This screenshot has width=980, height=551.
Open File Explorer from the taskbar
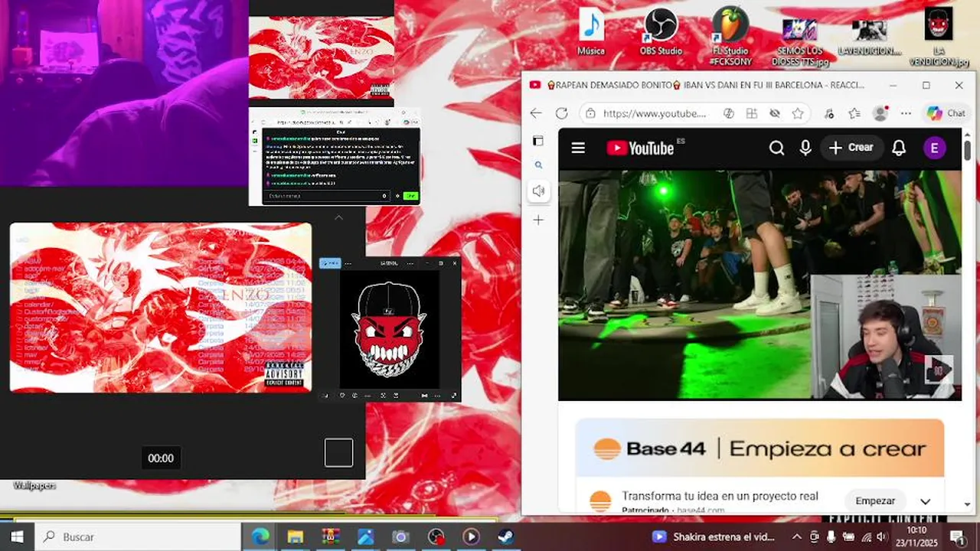tap(296, 536)
